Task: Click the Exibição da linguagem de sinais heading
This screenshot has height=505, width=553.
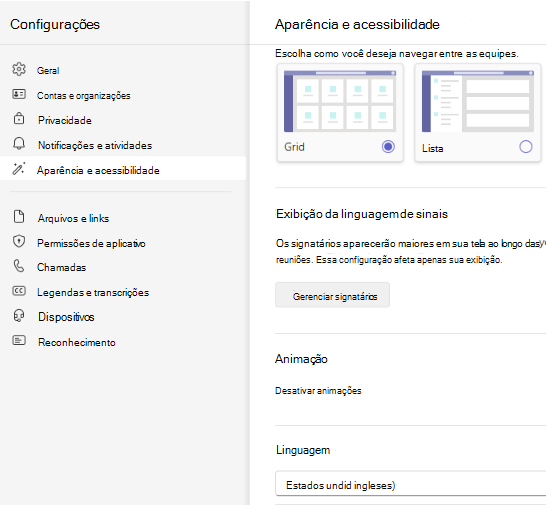Action: click(362, 214)
